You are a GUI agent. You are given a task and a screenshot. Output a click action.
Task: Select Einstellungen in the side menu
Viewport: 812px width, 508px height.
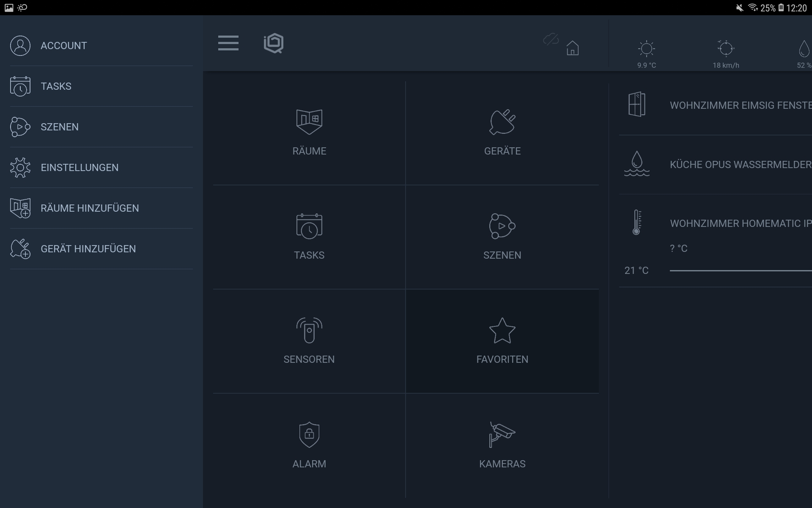[80, 168]
